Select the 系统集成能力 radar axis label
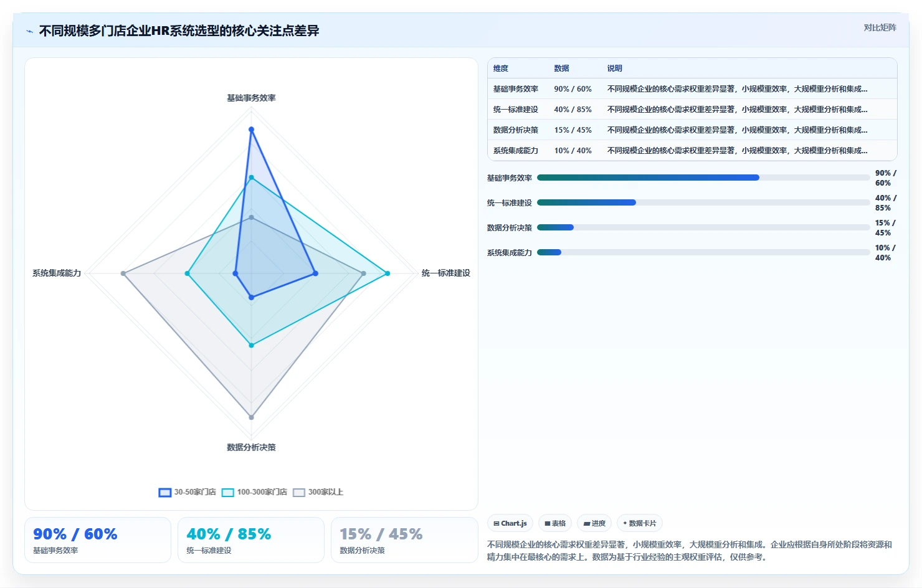The height and width of the screenshot is (588, 922). point(57,273)
